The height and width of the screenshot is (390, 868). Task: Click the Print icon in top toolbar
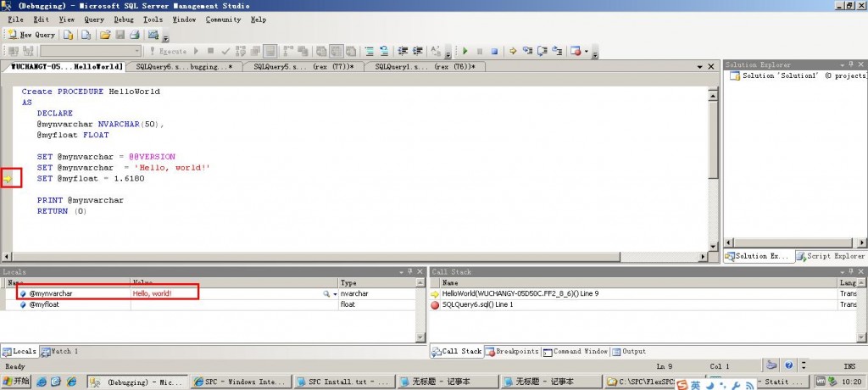(135, 35)
